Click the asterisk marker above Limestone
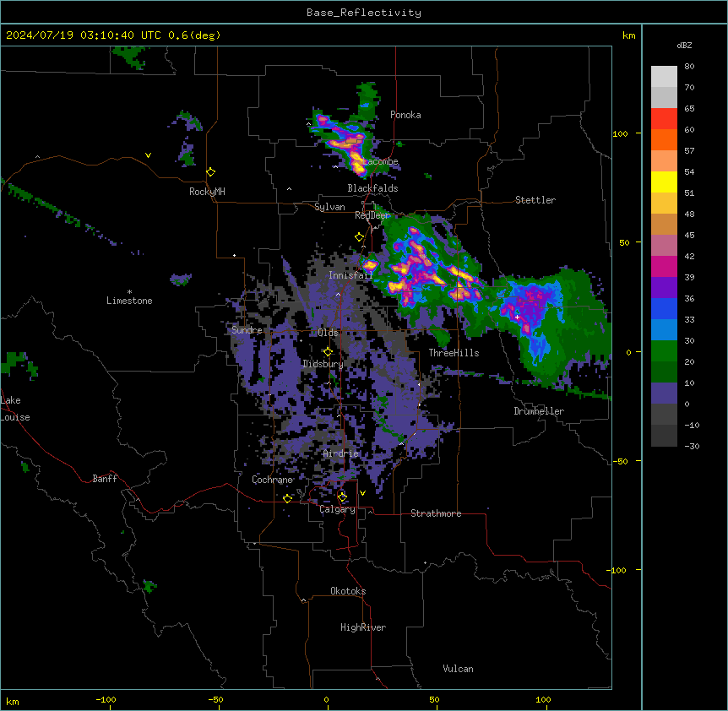728x711 pixels. (x=129, y=292)
